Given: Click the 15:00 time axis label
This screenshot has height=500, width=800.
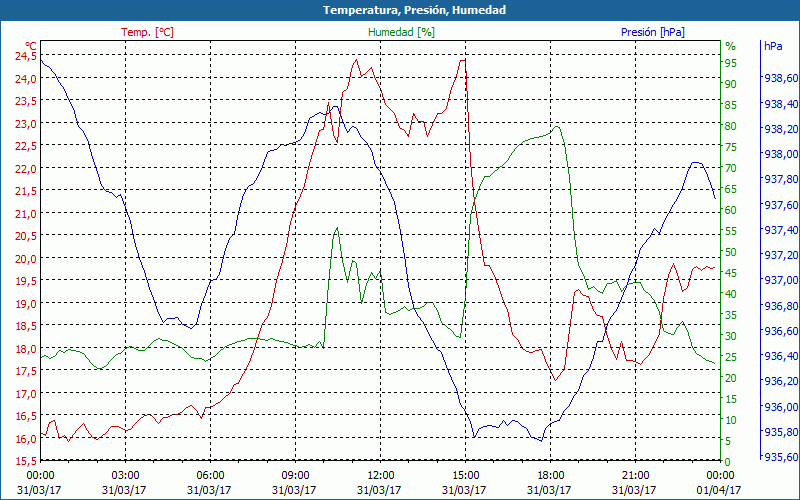Looking at the screenshot, I should (466, 474).
